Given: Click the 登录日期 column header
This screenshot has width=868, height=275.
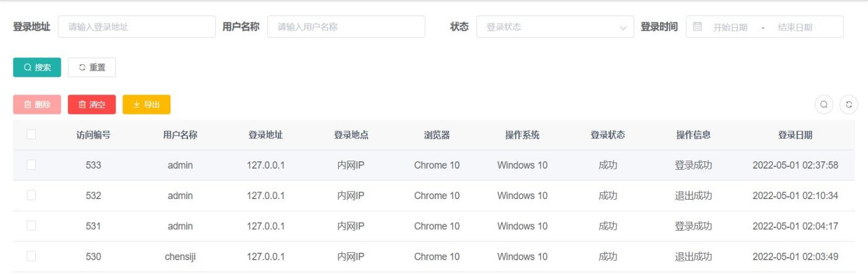Looking at the screenshot, I should tap(795, 135).
